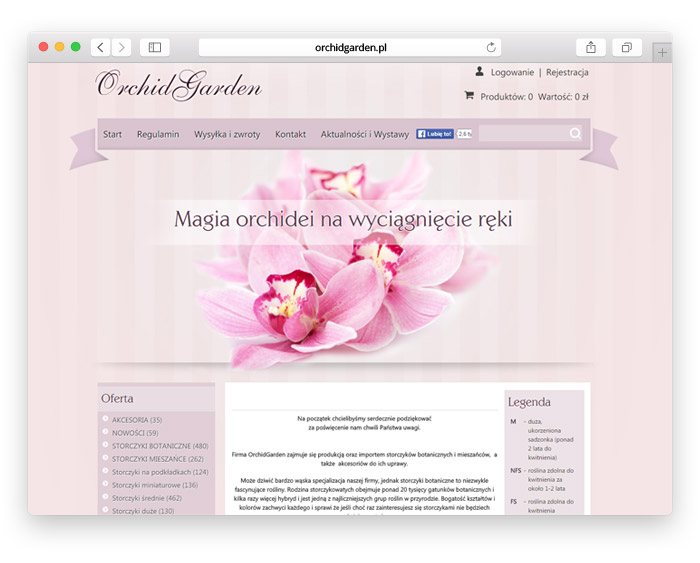The height and width of the screenshot is (563, 700).
Task: Toggle the Safari sidebar button
Action: 154,47
